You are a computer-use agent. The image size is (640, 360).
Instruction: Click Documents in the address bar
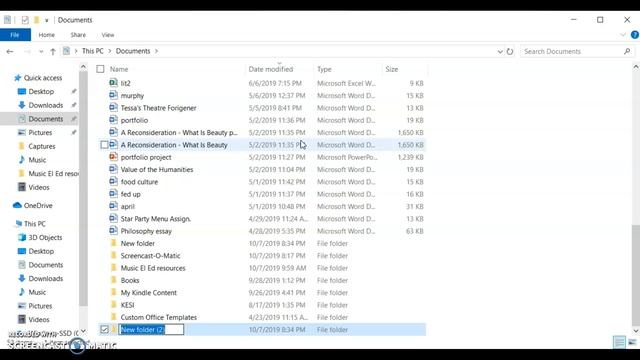click(133, 51)
